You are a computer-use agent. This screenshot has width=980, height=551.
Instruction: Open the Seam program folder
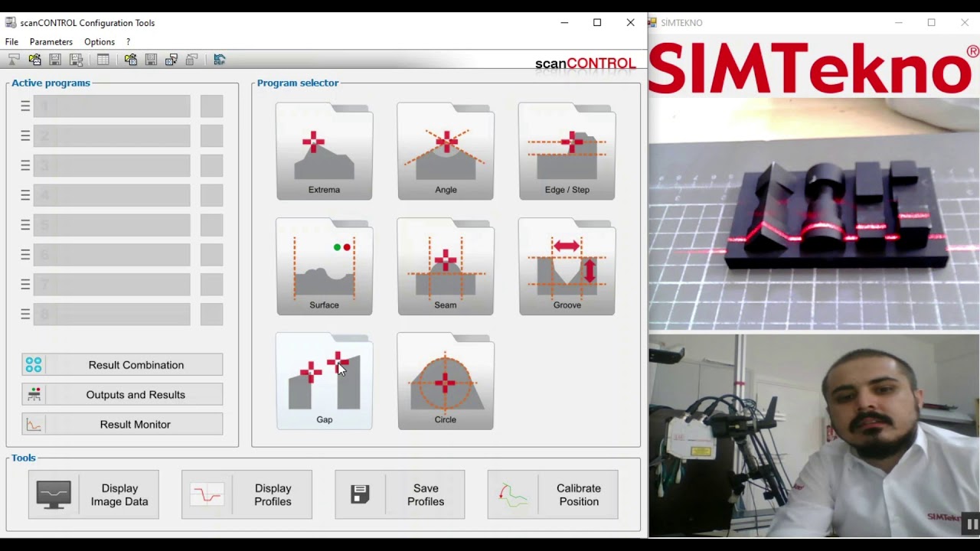[x=446, y=266]
